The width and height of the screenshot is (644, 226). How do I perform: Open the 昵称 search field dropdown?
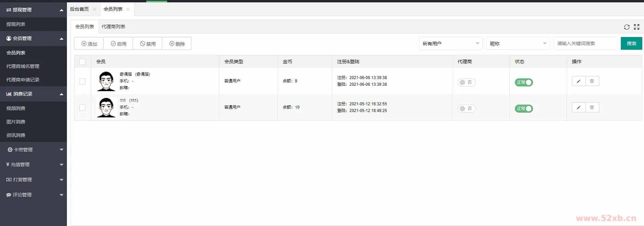518,44
